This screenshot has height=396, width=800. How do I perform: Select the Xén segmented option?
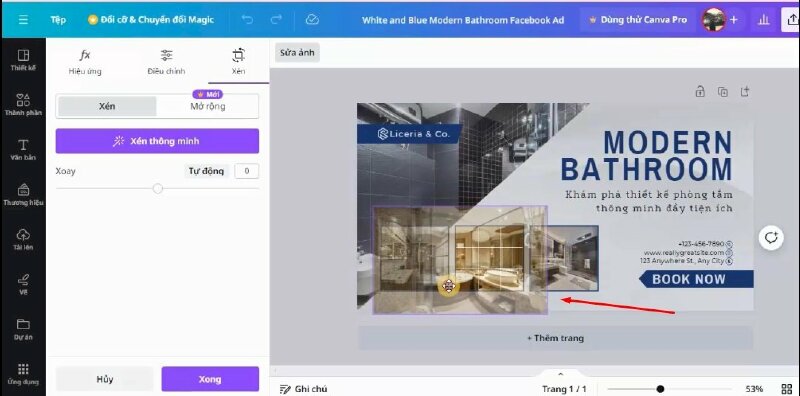coord(107,106)
